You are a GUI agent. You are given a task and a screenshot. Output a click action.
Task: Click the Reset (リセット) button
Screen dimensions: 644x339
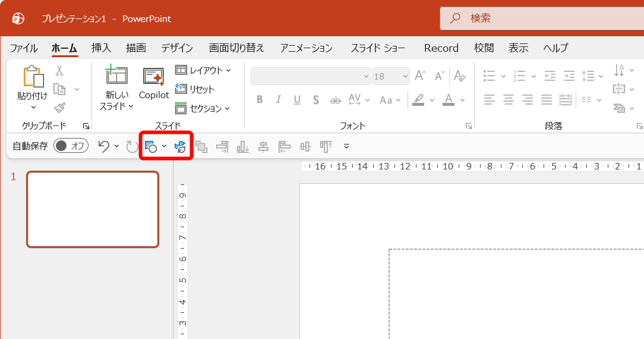[195, 89]
